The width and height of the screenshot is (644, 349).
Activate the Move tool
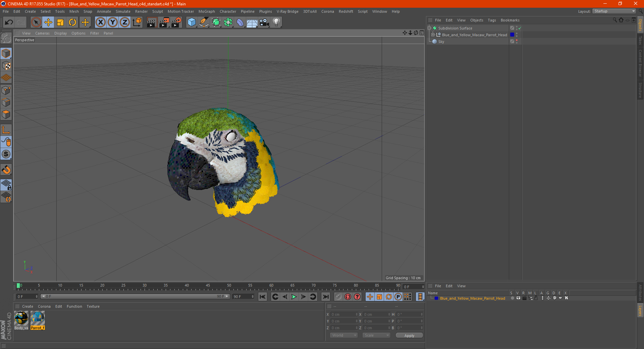pyautogui.click(x=48, y=22)
